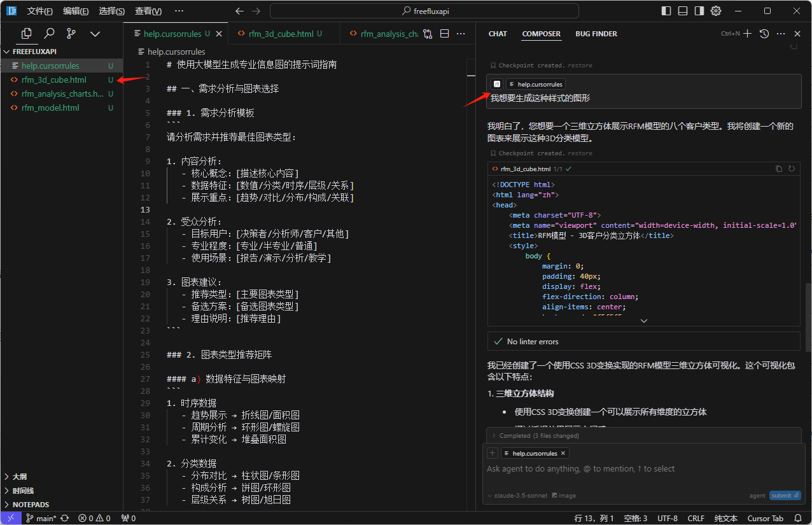This screenshot has height=525, width=812.
Task: Expand the code block with down chevron
Action: click(644, 321)
